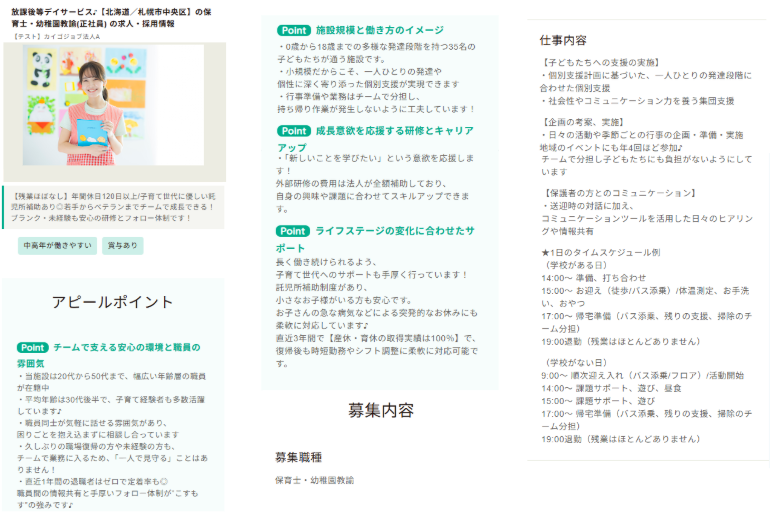This screenshot has width=772, height=514.
Task: Select the 賞与あり tag
Action: coord(122,246)
